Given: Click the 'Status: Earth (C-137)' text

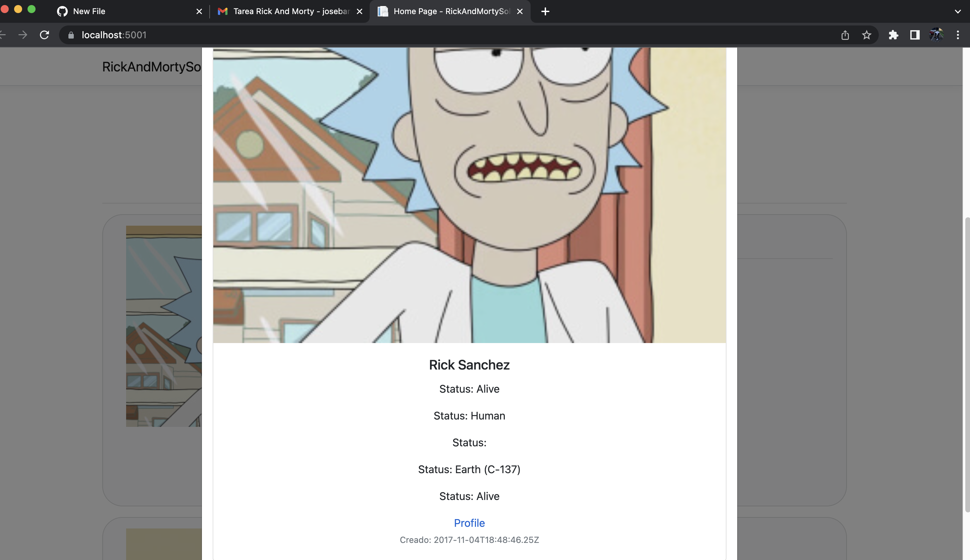Looking at the screenshot, I should click(x=469, y=469).
